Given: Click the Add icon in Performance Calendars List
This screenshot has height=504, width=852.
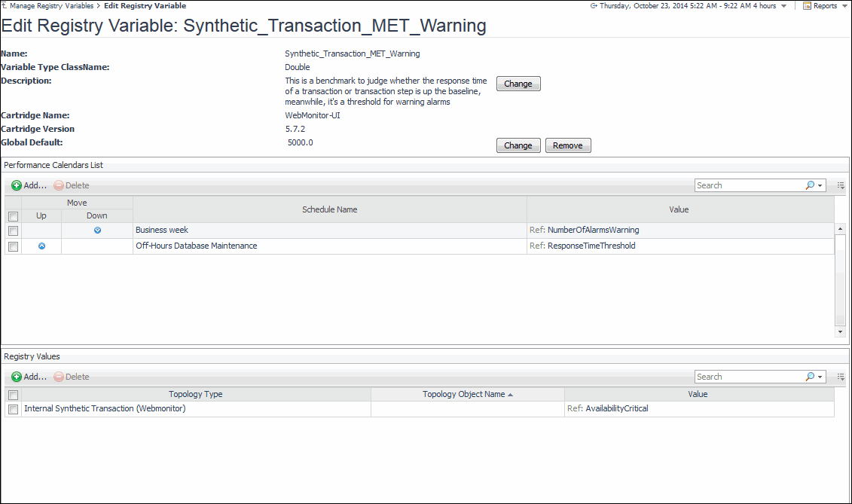Looking at the screenshot, I should (x=17, y=185).
